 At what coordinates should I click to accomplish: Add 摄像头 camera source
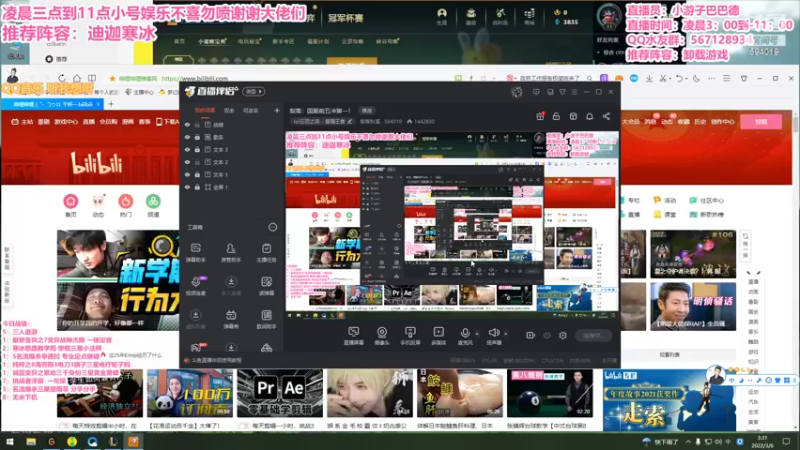pyautogui.click(x=382, y=336)
